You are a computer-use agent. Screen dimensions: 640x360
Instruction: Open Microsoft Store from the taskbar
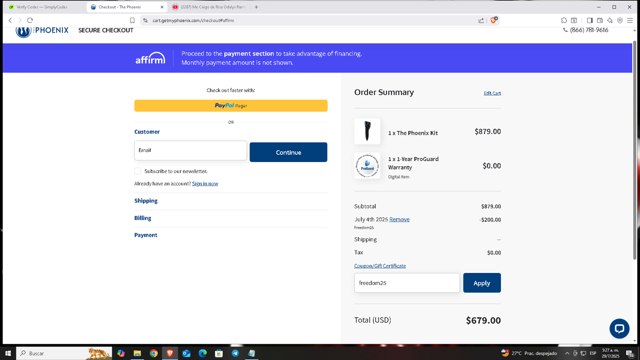(x=219, y=353)
